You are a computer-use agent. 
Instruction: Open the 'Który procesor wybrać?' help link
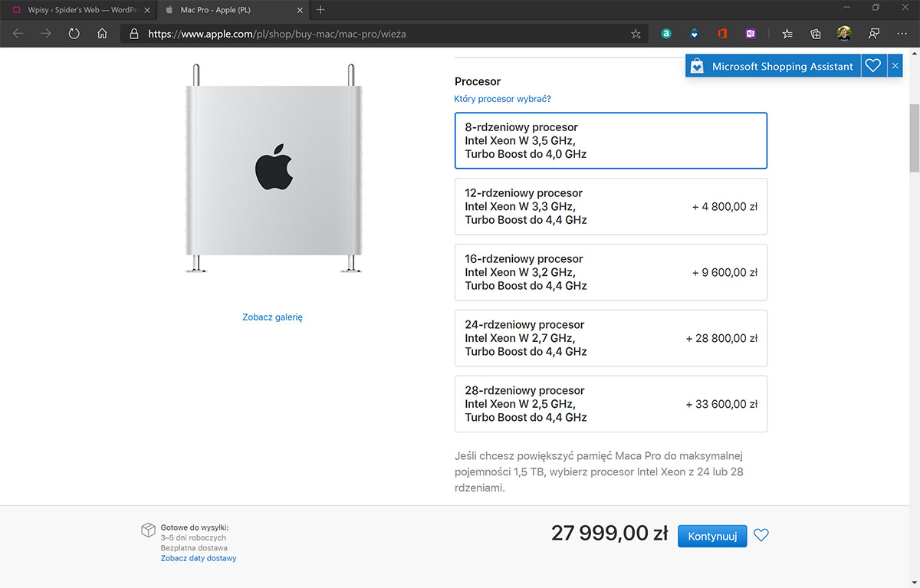[503, 99]
